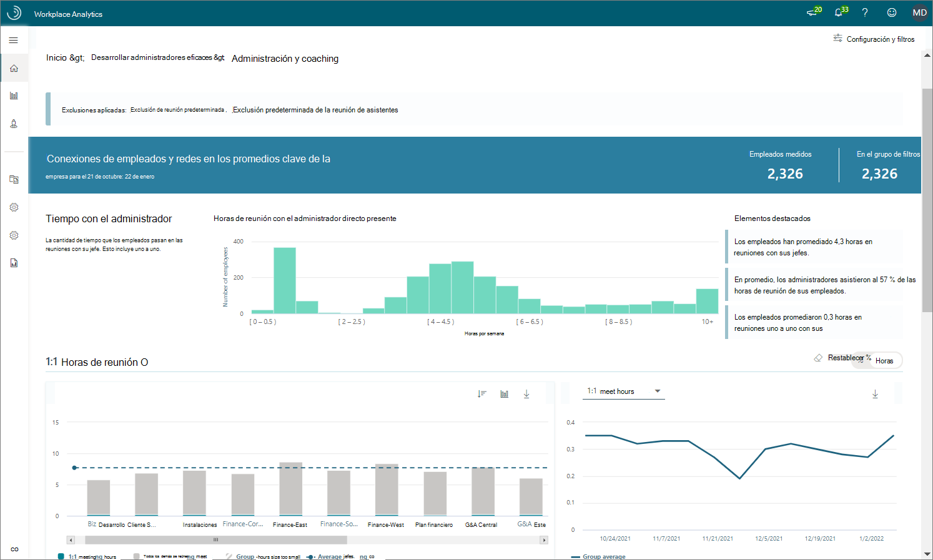Click right arrow of chart horizontal scrollbar
This screenshot has height=560, width=933.
coord(544,540)
